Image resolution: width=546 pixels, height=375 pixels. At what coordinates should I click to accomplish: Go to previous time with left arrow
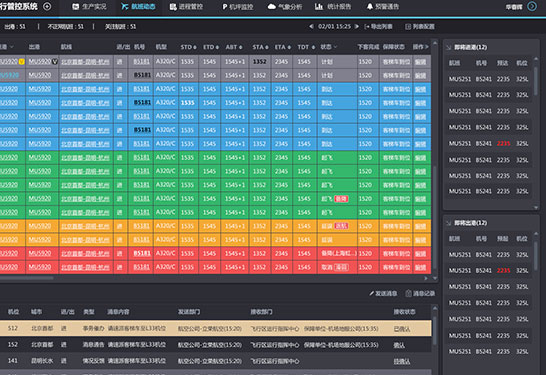click(311, 26)
